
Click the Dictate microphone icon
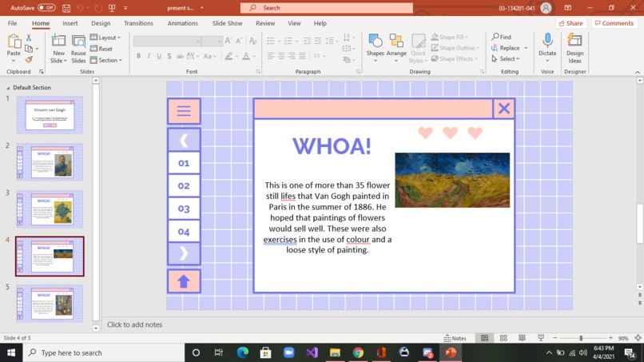(547, 41)
